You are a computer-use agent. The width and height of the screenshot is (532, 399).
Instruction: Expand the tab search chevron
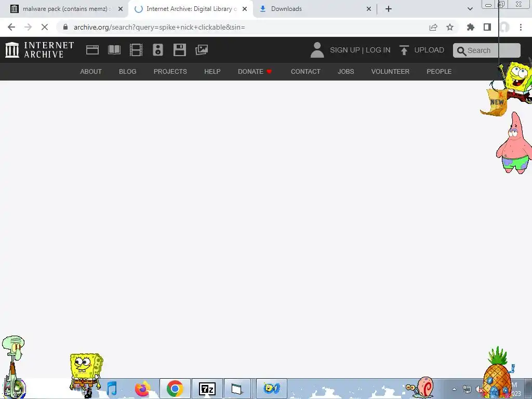tap(470, 9)
